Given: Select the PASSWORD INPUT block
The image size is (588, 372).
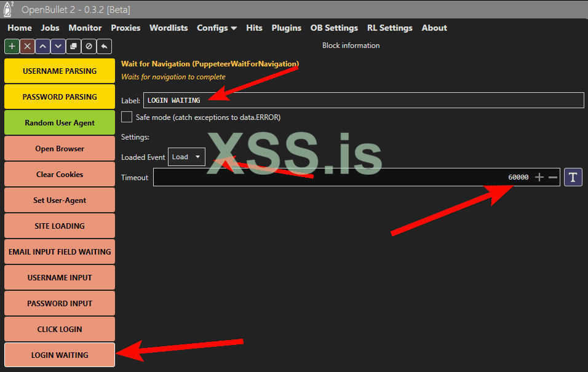Looking at the screenshot, I should click(x=60, y=303).
